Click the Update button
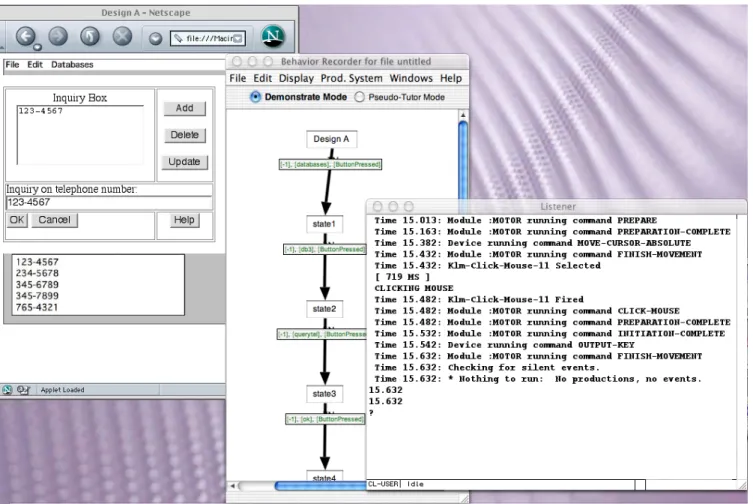Image resolution: width=753 pixels, height=504 pixels. (x=184, y=162)
